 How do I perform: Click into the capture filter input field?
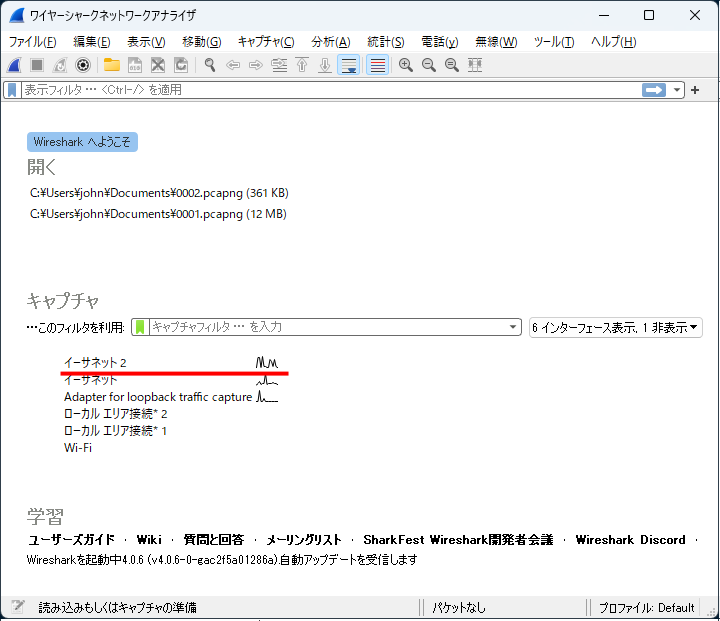tap(327, 327)
